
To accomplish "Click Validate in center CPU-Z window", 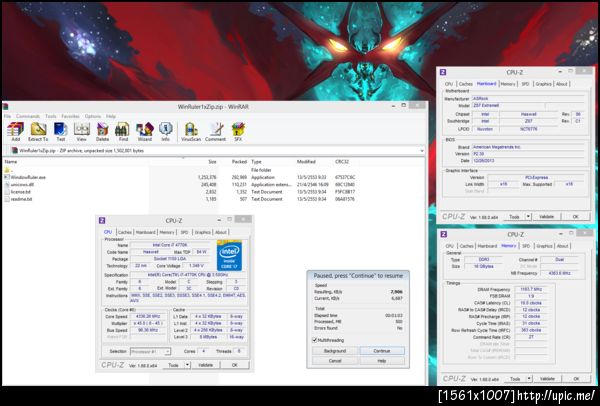I will [205, 365].
